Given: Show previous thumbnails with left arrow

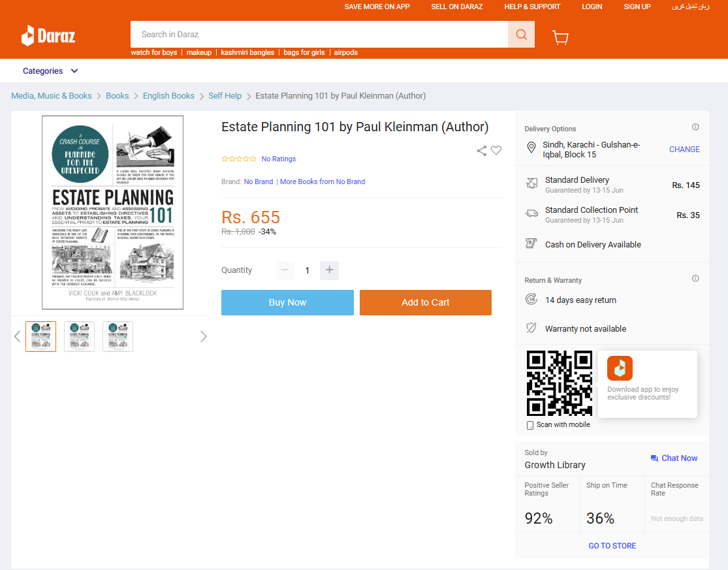Looking at the screenshot, I should [x=17, y=336].
